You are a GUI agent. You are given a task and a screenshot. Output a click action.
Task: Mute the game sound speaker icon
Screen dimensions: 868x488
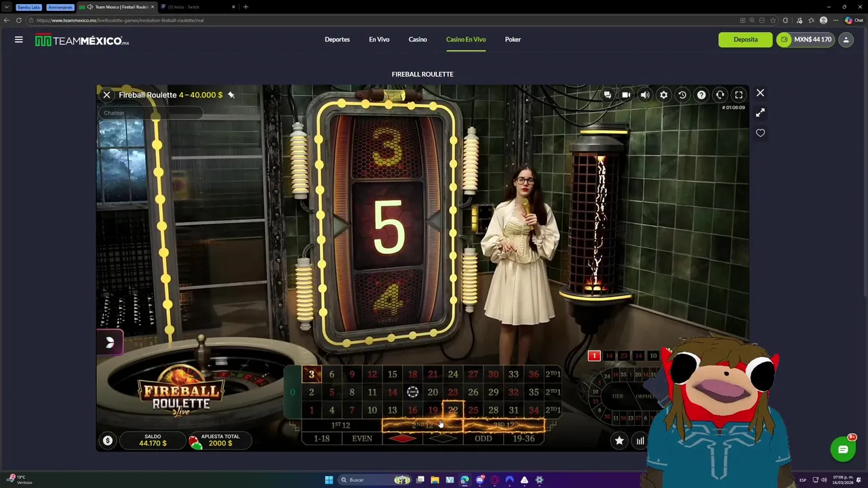[x=645, y=95]
